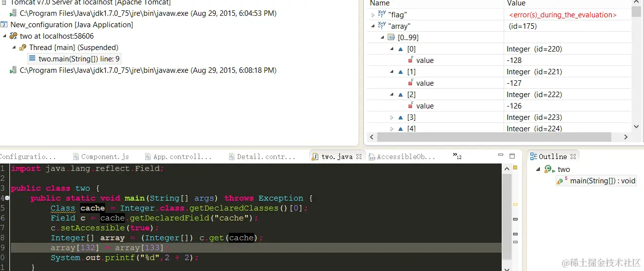Switch to the Component.js editor tab
The image size is (644, 271).
[101, 157]
